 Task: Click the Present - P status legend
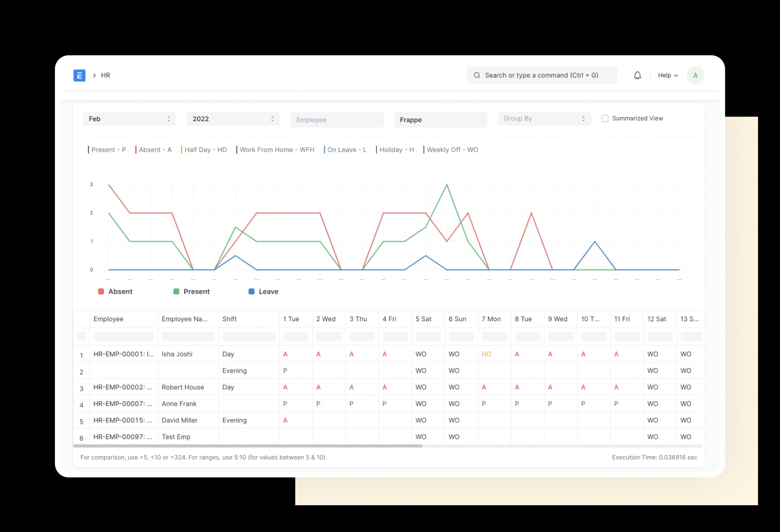(x=107, y=150)
